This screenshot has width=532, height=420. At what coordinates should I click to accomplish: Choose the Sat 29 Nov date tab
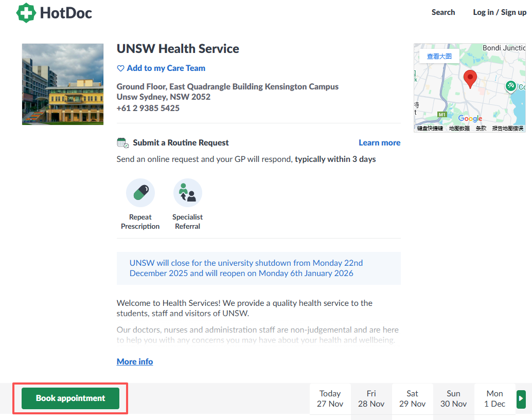click(x=412, y=398)
